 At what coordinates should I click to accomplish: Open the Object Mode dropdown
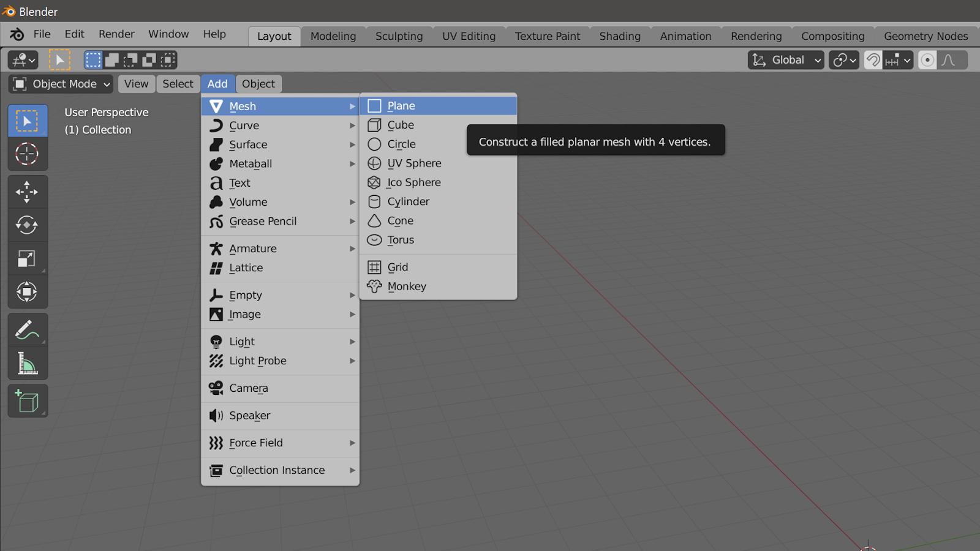[61, 84]
